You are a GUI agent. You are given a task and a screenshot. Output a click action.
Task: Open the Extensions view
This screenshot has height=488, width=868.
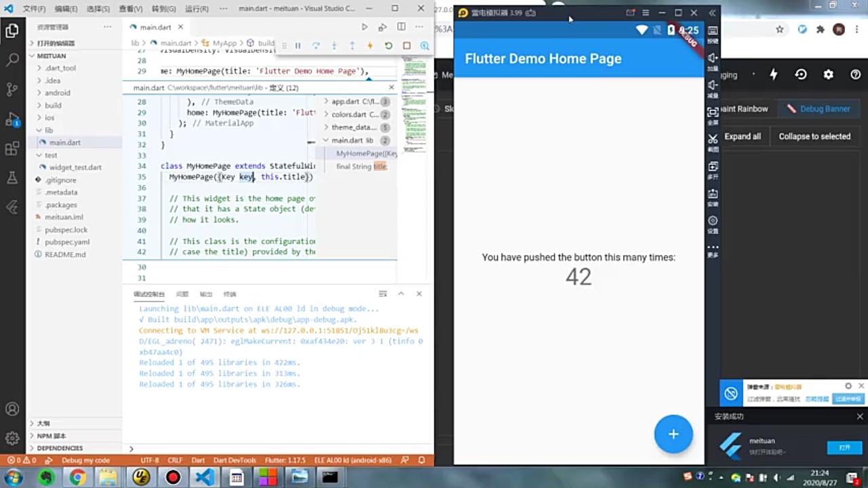tap(12, 148)
